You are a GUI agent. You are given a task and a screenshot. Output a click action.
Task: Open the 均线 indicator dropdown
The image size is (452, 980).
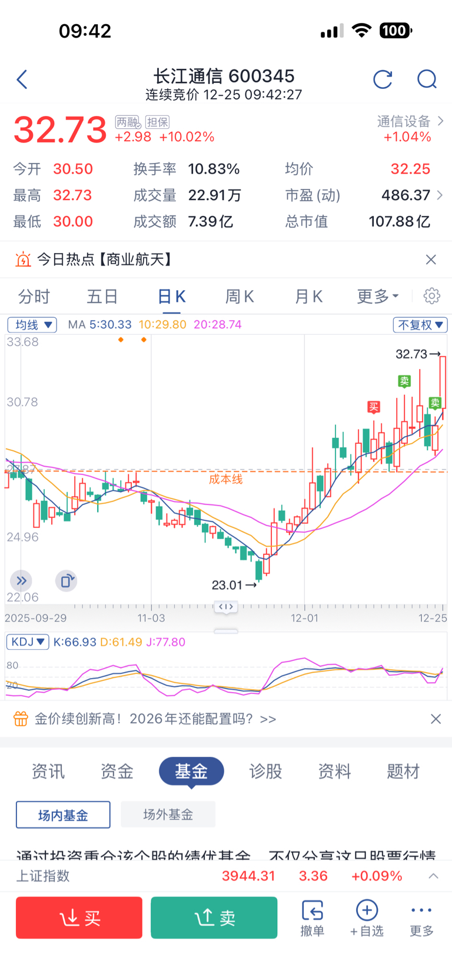point(32,324)
